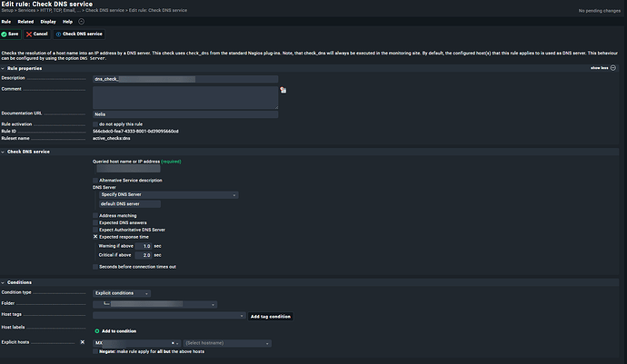Click the Setup breadcrumb link
The image size is (627, 364).
[7, 10]
